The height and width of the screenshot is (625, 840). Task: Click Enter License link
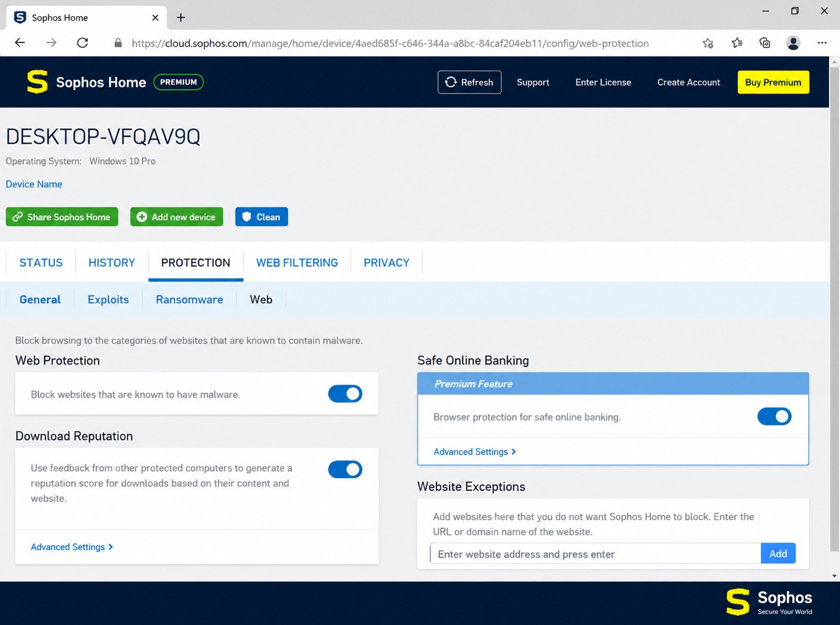603,82
